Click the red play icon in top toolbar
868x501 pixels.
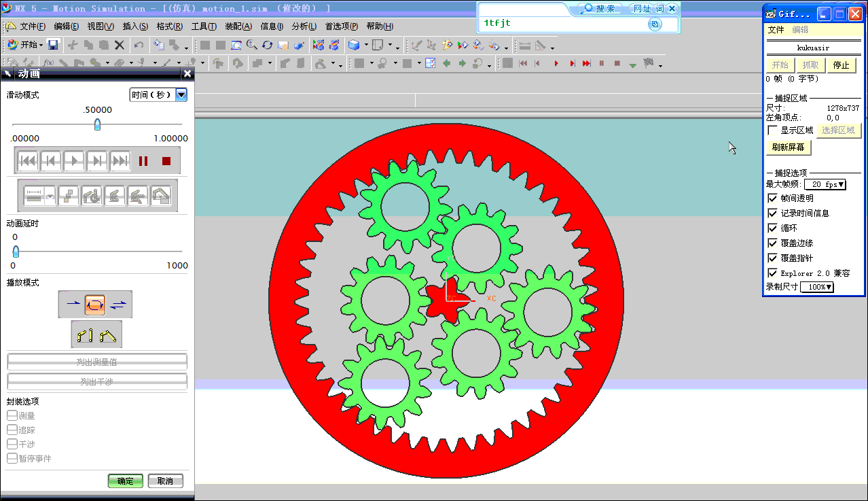[556, 63]
